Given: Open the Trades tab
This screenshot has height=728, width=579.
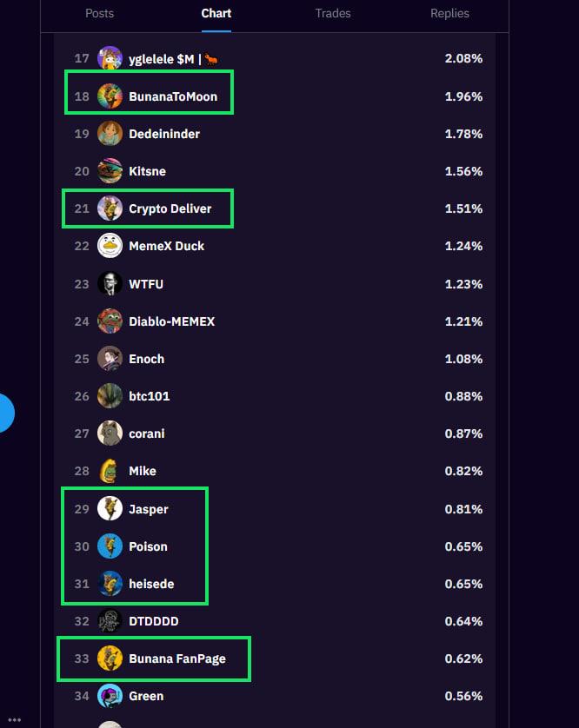Looking at the screenshot, I should pyautogui.click(x=332, y=14).
